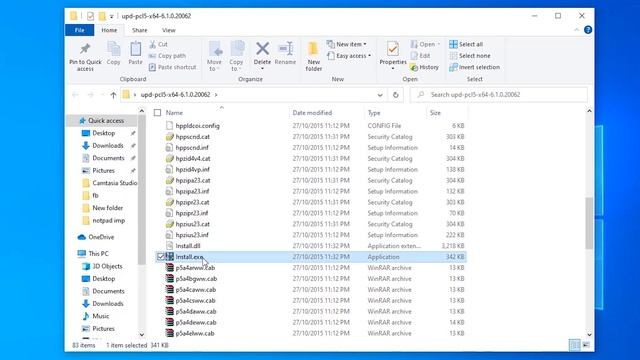Click the Copy ribbon icon
Viewport: 640px width, 360px height.
[x=113, y=50]
